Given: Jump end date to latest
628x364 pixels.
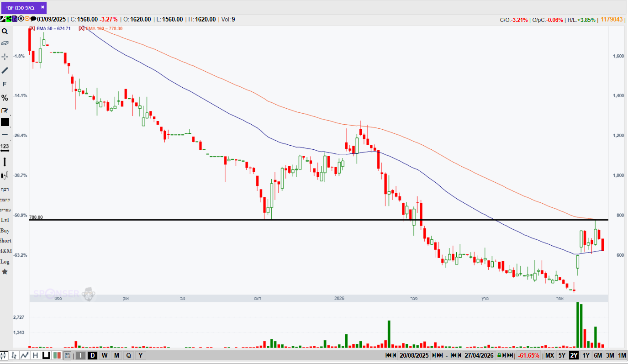Looking at the screenshot, I should (511, 355).
